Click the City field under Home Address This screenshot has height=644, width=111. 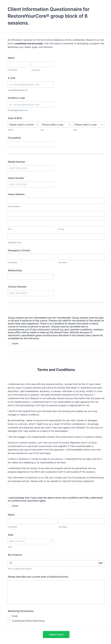(31, 223)
